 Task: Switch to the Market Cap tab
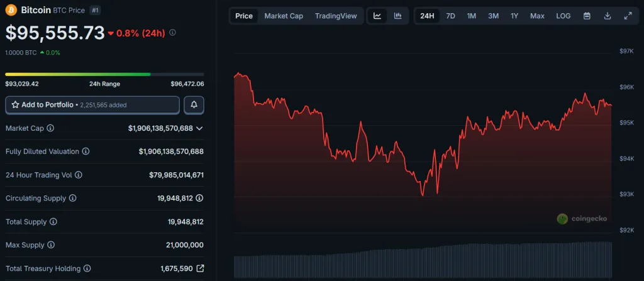pyautogui.click(x=284, y=16)
